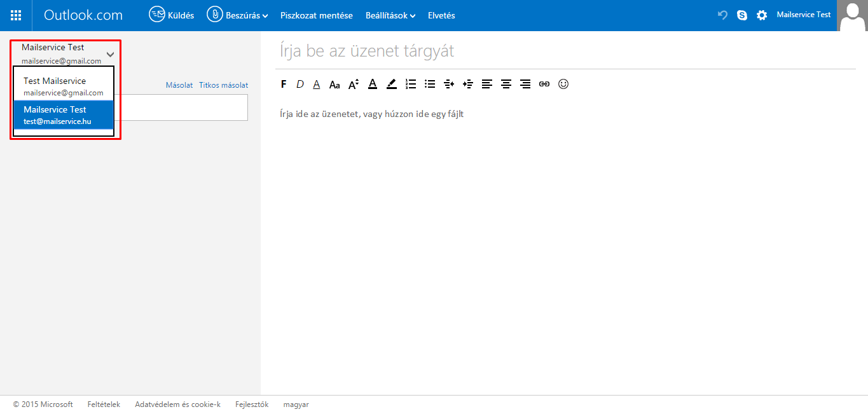Toggle underline formatting (A underlined)

click(x=317, y=84)
